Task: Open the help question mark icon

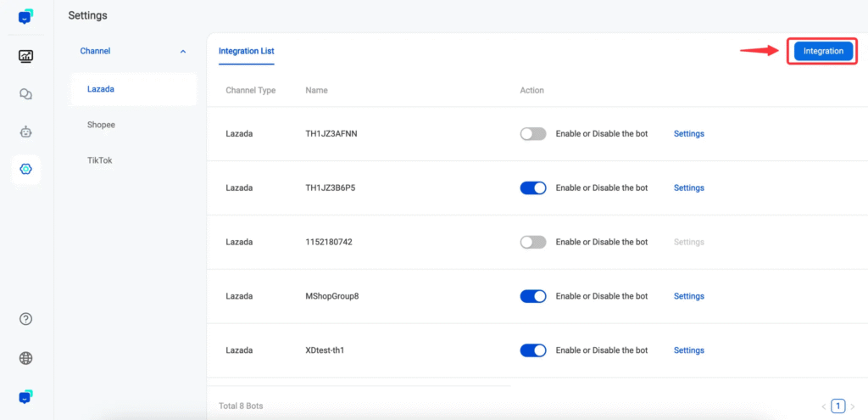Action: coord(25,318)
